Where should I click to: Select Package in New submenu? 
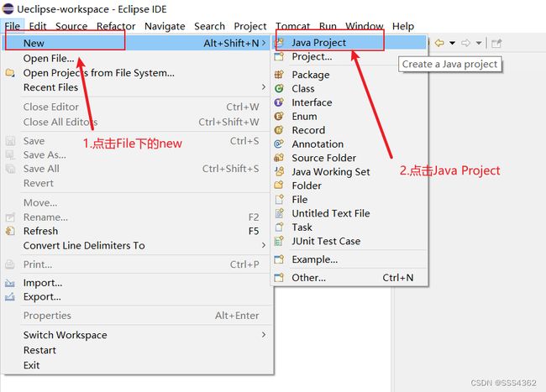[x=350, y=75]
